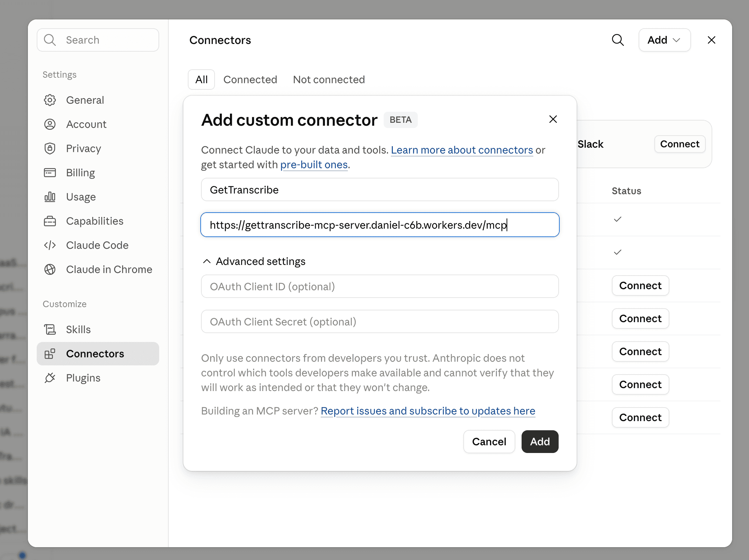This screenshot has height=560, width=749.
Task: Click the Account person icon
Action: point(50,124)
